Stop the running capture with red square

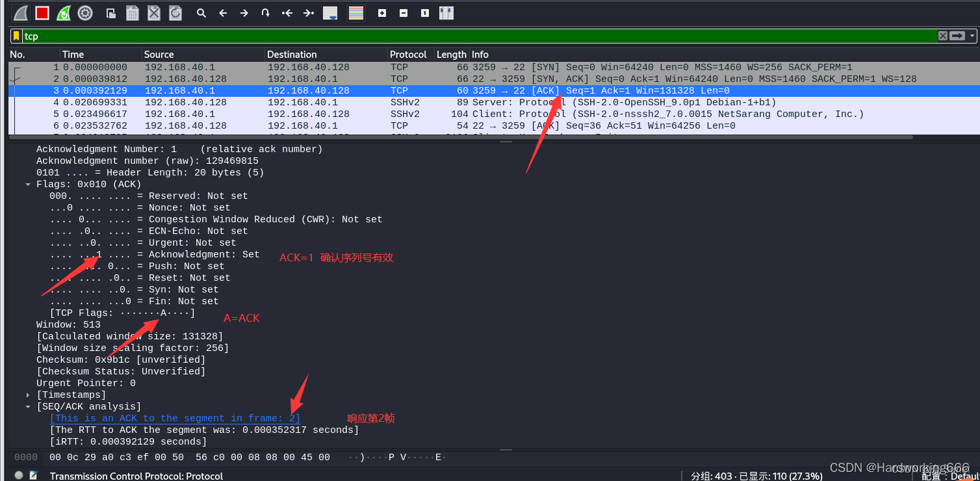click(42, 13)
